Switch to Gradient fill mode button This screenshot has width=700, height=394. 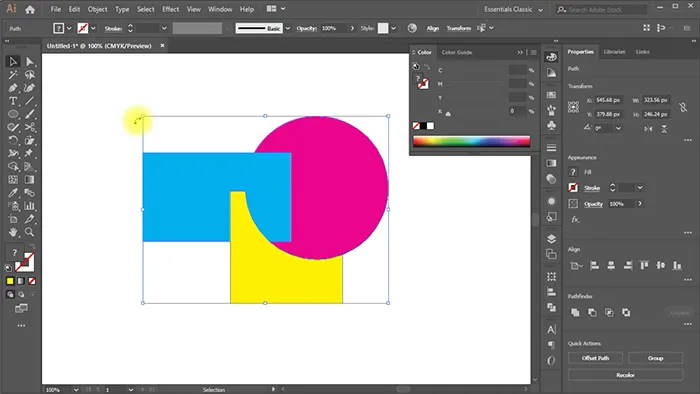[x=21, y=281]
